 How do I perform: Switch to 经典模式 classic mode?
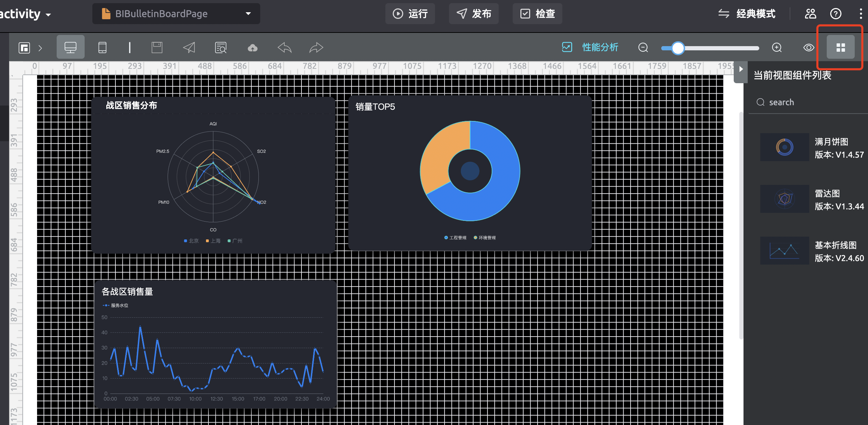(747, 14)
